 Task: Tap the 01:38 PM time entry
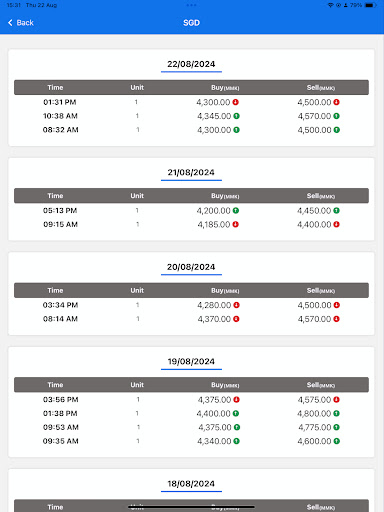tap(60, 413)
